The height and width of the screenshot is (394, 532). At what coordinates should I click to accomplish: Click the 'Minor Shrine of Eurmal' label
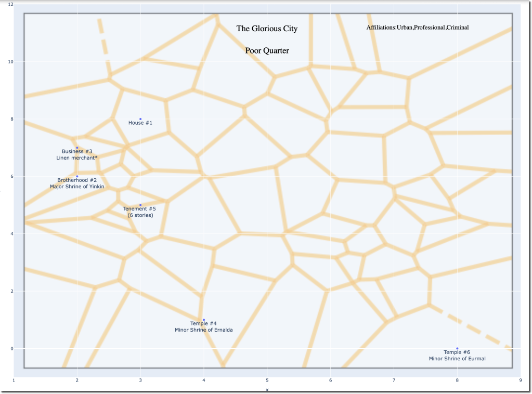point(457,359)
